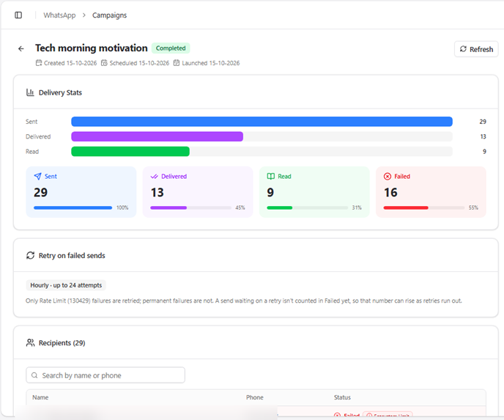
Task: Click the Scheduled 15-10-2026 text
Action: point(139,63)
